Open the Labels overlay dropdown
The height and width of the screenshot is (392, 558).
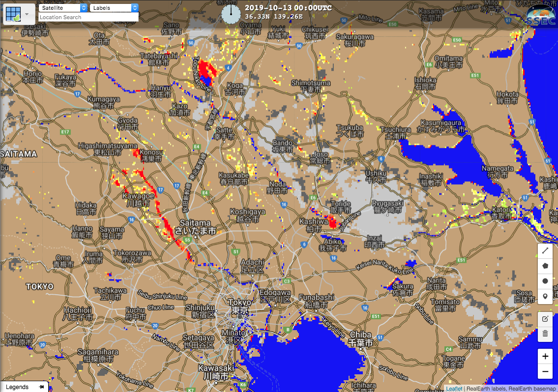click(x=114, y=8)
